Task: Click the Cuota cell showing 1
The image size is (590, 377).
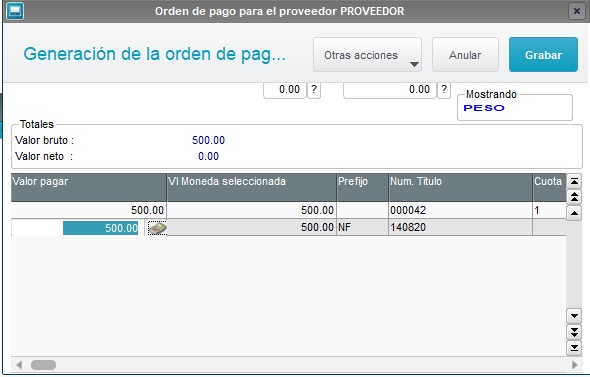Action: pyautogui.click(x=549, y=210)
